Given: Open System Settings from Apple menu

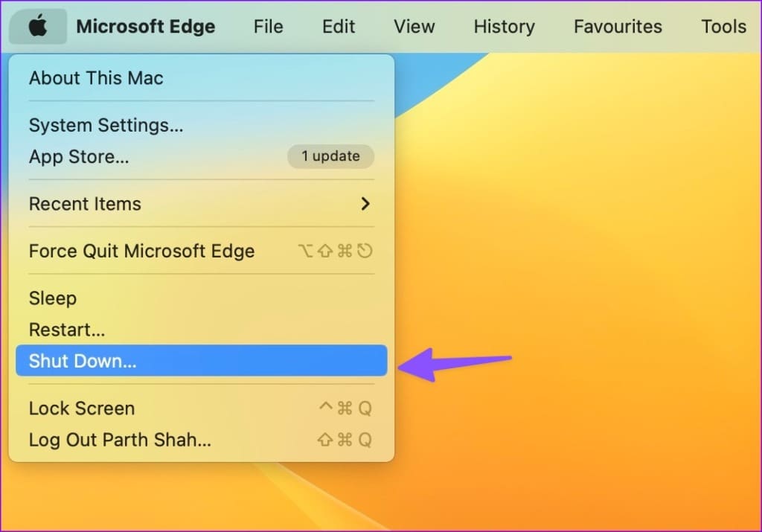Looking at the screenshot, I should [202, 125].
